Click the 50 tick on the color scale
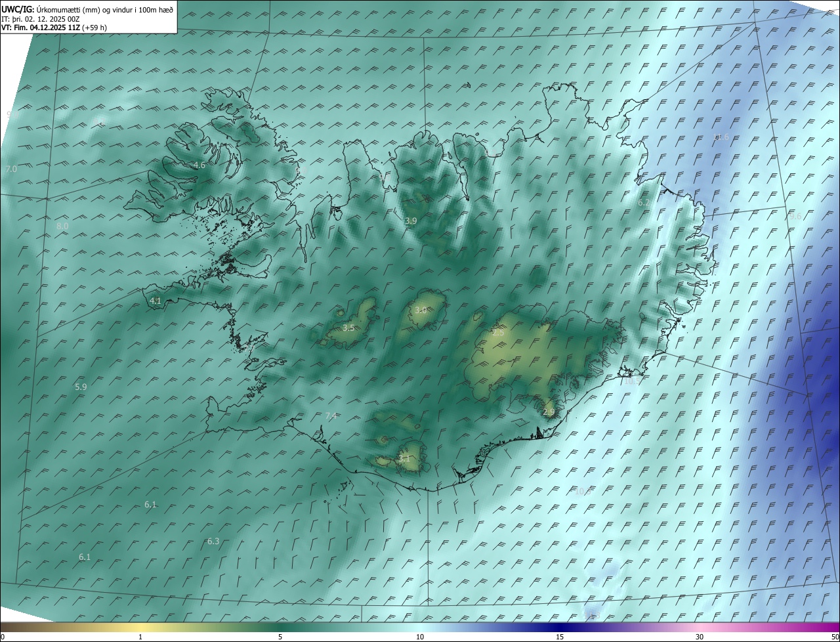 [835, 637]
